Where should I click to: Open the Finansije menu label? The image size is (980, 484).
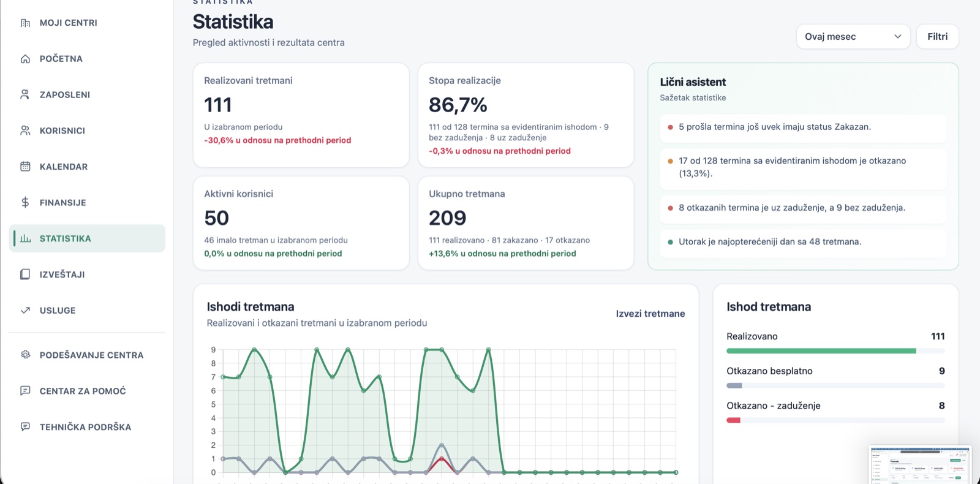63,203
